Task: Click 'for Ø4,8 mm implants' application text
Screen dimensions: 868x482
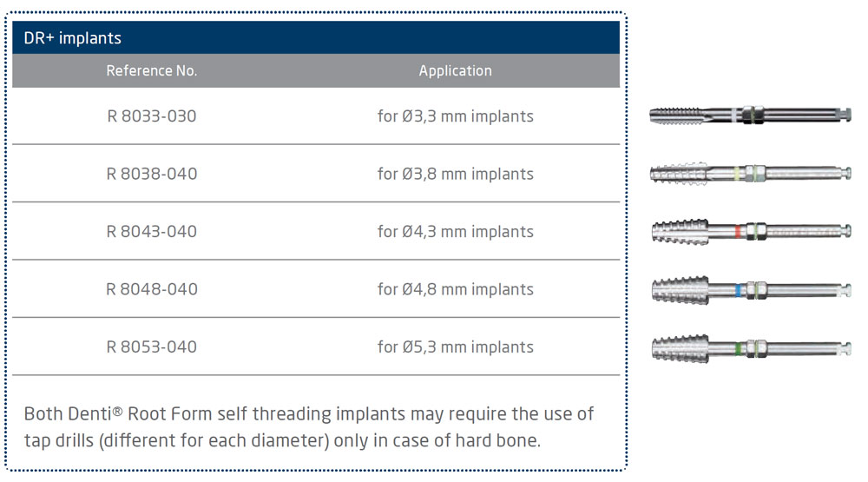Action: click(455, 289)
